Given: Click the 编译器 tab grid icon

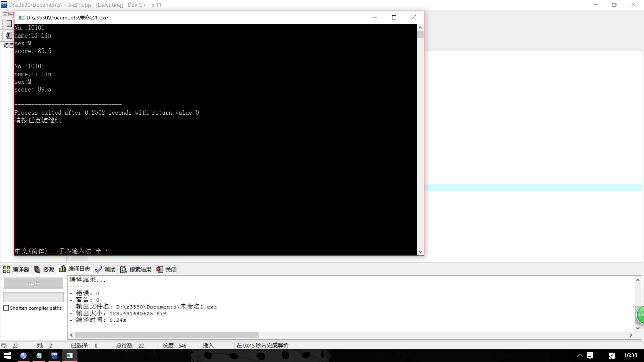Looking at the screenshot, I should [x=7, y=269].
